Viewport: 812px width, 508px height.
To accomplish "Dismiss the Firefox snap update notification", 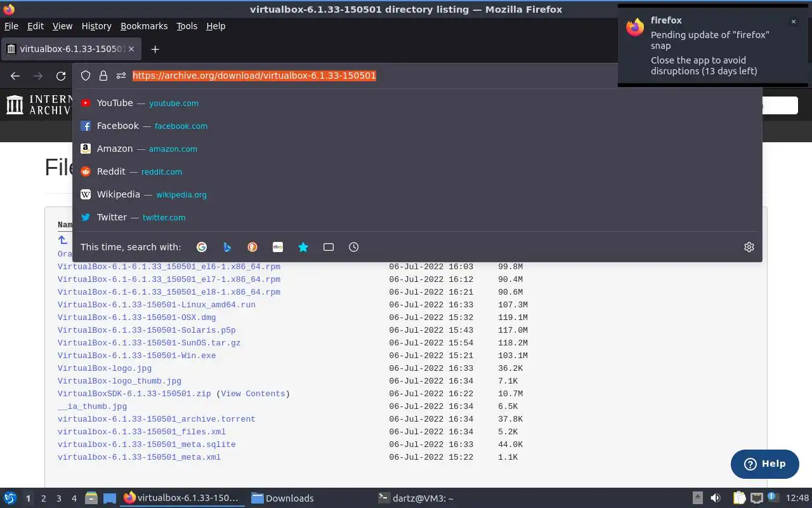I will point(793,22).
